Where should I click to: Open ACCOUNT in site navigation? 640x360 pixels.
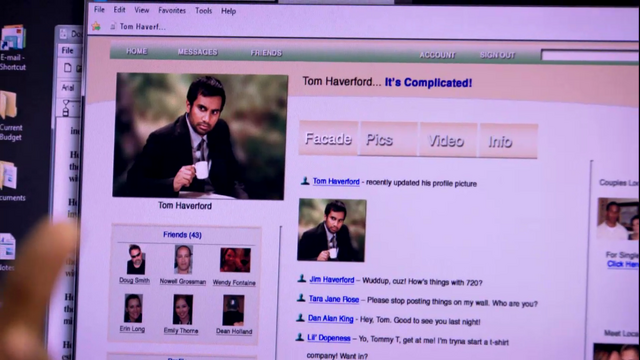point(438,55)
